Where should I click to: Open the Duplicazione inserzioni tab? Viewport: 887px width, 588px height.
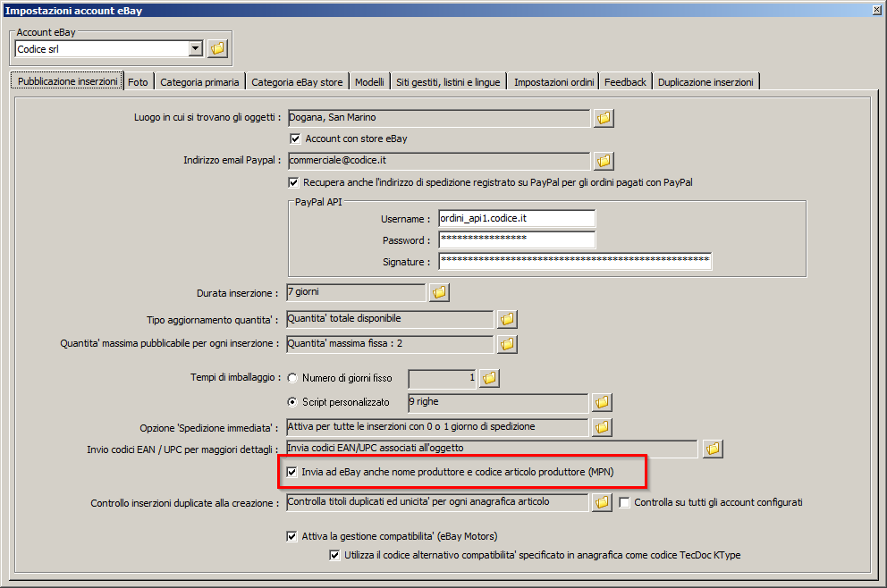pos(705,82)
